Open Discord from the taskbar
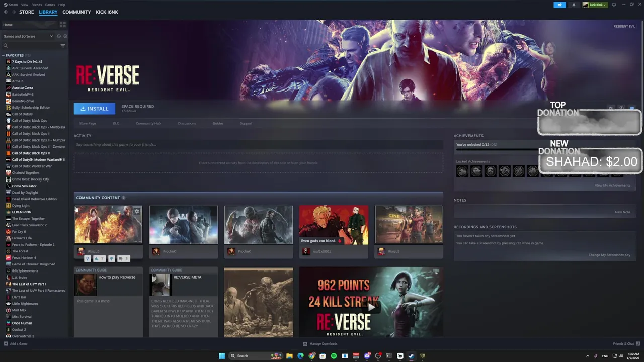 (x=367, y=356)
